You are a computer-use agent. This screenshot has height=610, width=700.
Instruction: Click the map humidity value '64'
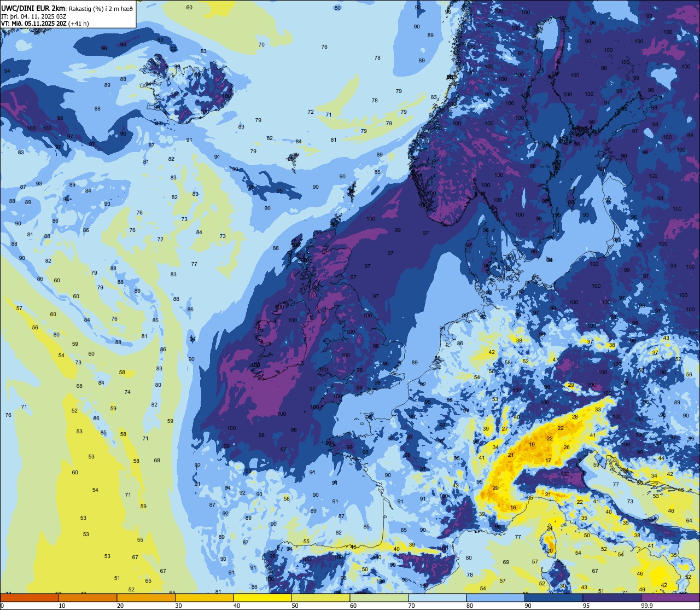pos(689,521)
